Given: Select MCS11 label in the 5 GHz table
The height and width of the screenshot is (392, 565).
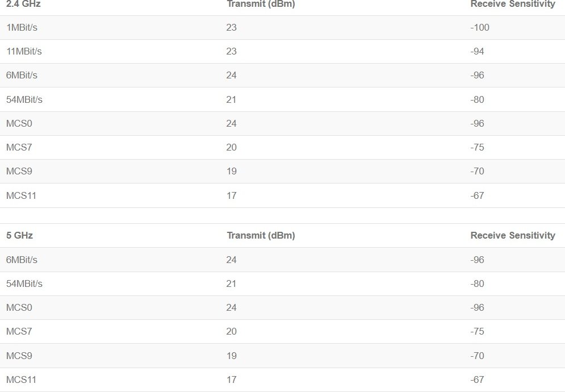Looking at the screenshot, I should (x=21, y=380).
